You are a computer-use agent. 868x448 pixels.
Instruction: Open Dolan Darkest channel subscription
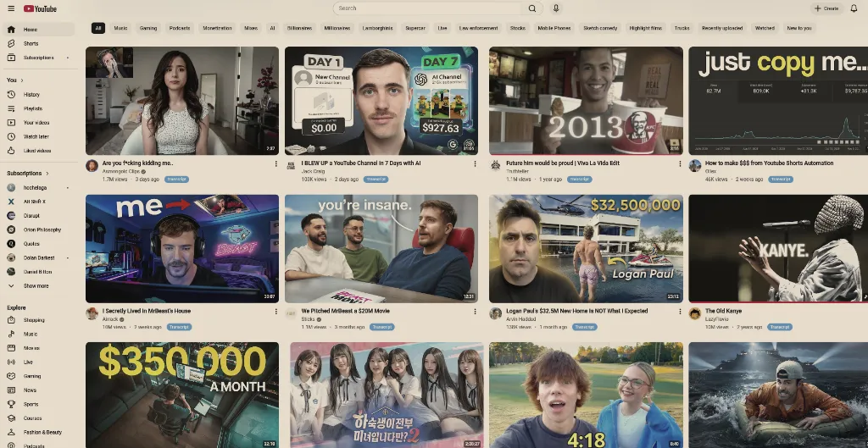38,257
